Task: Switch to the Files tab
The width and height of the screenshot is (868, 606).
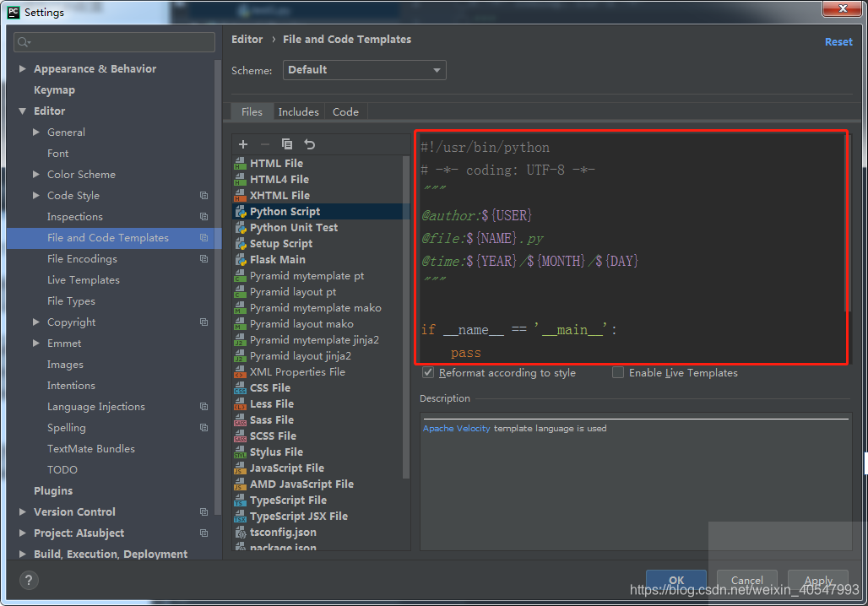Action: tap(252, 111)
